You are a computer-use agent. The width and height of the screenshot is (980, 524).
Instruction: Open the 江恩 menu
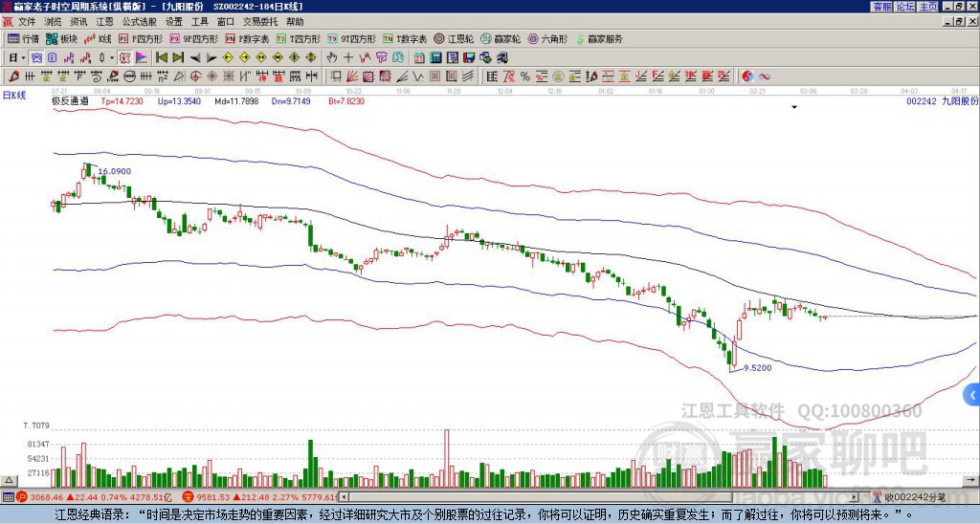103,22
